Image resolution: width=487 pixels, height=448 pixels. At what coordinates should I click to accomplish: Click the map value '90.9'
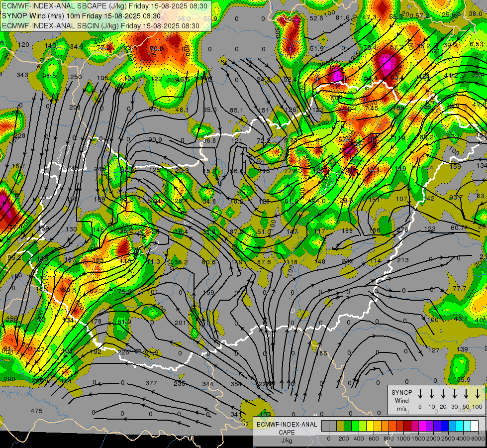tap(155, 140)
